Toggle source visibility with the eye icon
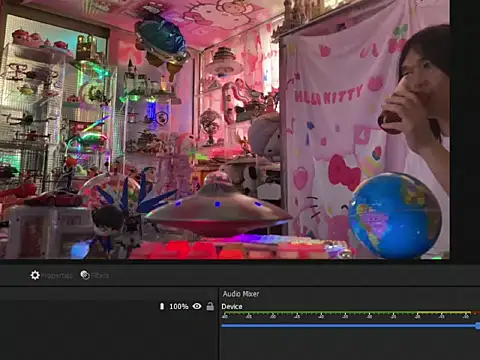Image resolution: width=480 pixels, height=360 pixels. point(197,306)
